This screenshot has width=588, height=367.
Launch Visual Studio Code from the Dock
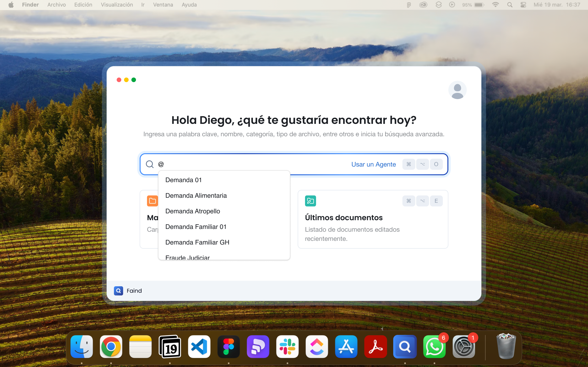coord(199,347)
